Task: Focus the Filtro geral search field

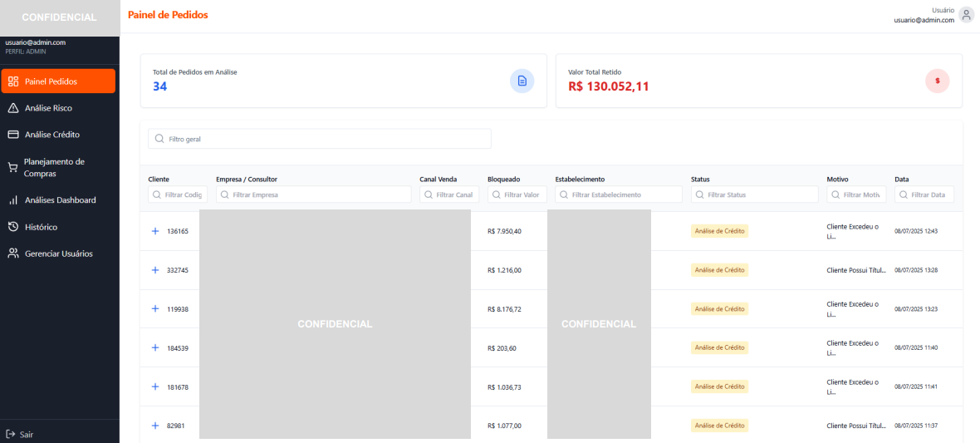Action: 320,139
